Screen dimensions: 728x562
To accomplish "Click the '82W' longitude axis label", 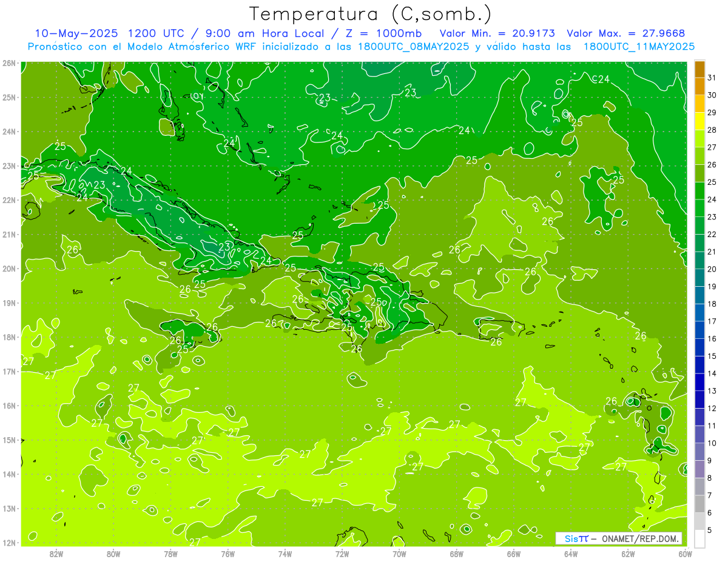I will [56, 554].
